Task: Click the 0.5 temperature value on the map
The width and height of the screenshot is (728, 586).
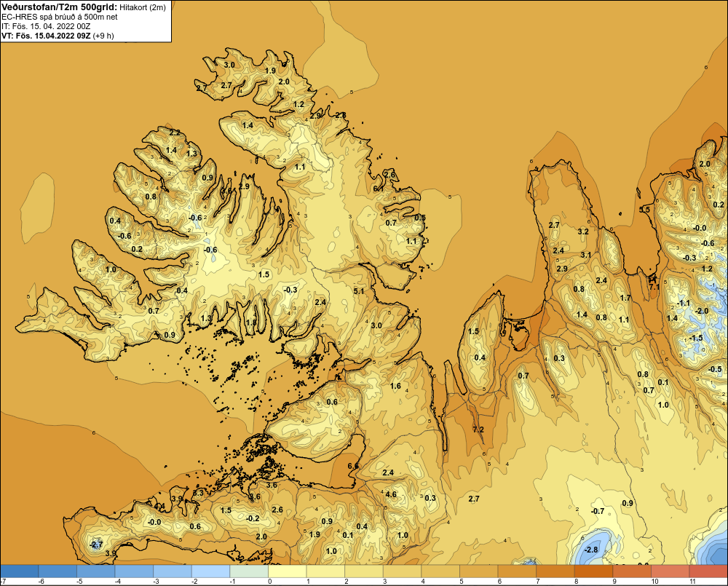Action: pyautogui.click(x=420, y=218)
